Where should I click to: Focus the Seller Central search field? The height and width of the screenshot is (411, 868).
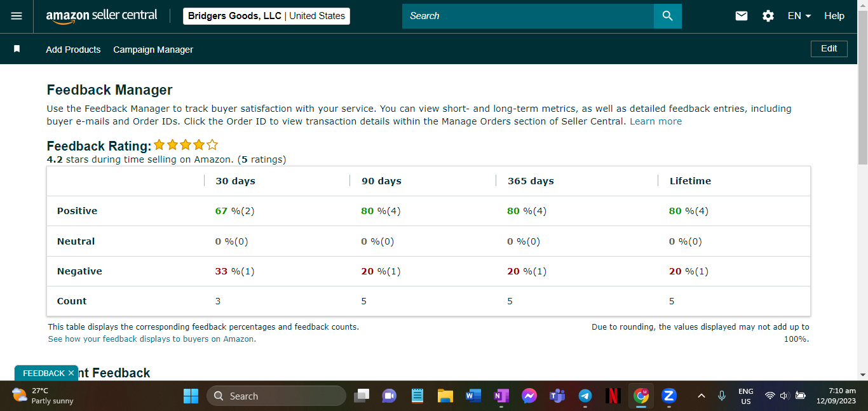click(528, 16)
